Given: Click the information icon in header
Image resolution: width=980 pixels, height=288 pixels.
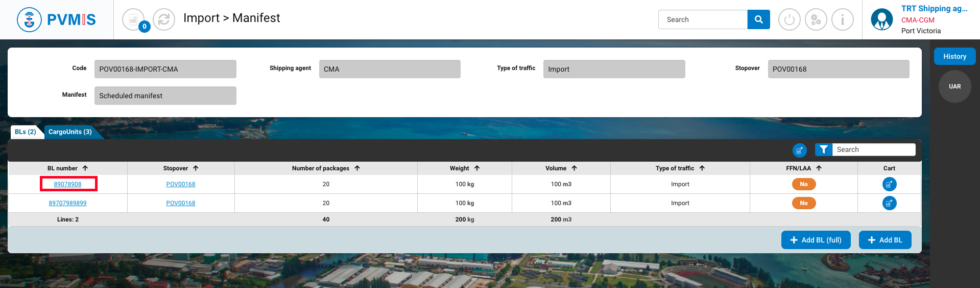Looking at the screenshot, I should [x=842, y=20].
